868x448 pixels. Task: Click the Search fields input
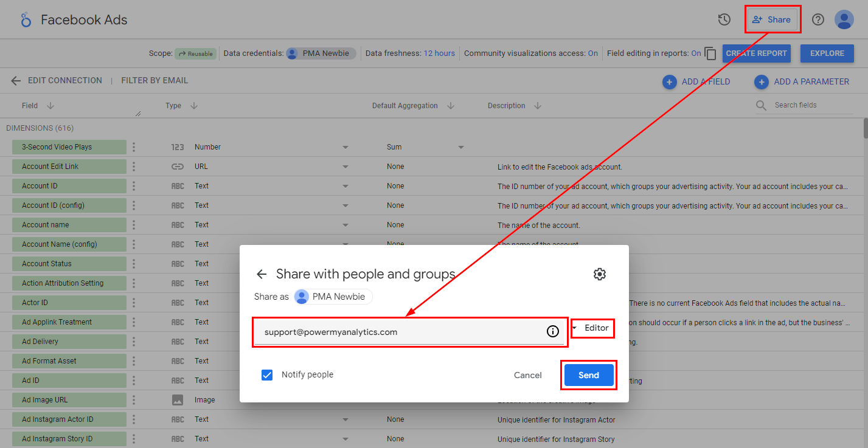pyautogui.click(x=812, y=105)
